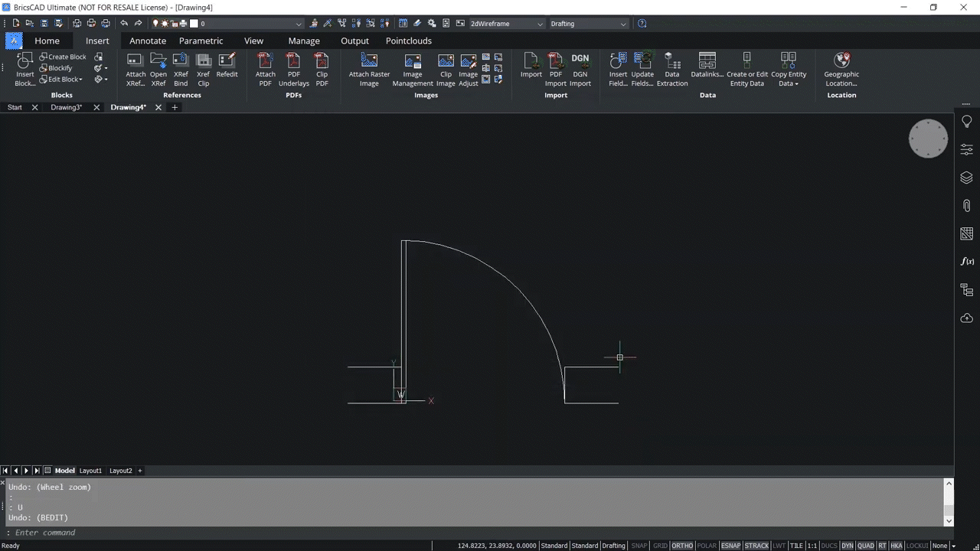Add a new layout with plus
This screenshot has height=551, width=980.
[140, 471]
